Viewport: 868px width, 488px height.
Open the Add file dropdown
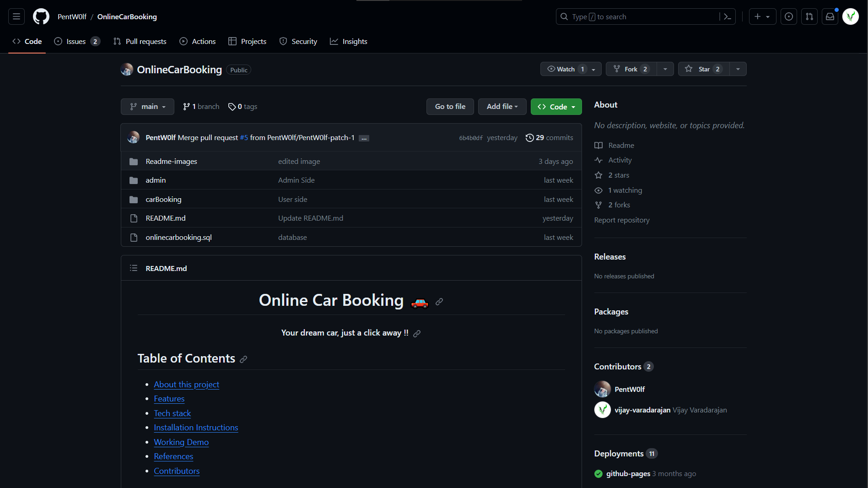[x=502, y=107]
